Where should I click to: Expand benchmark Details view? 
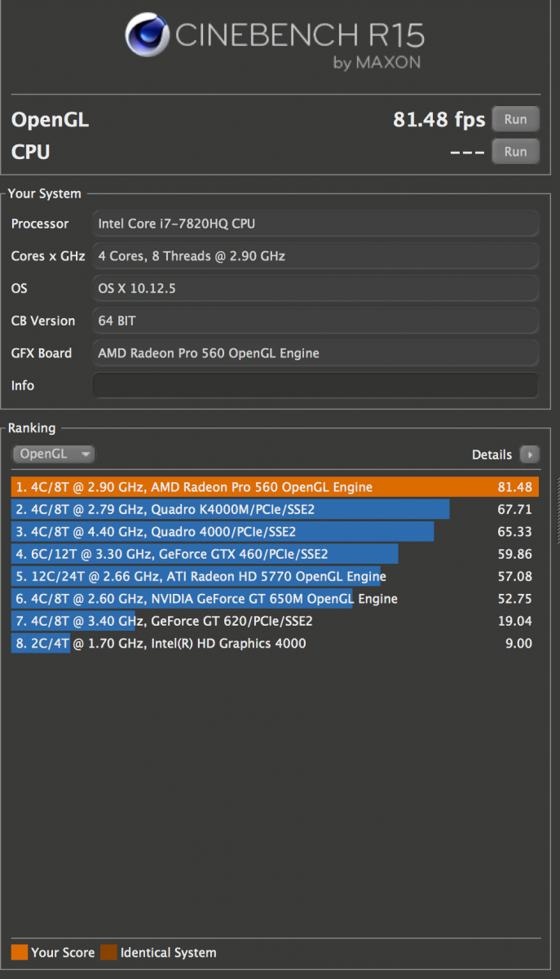pyautogui.click(x=492, y=454)
